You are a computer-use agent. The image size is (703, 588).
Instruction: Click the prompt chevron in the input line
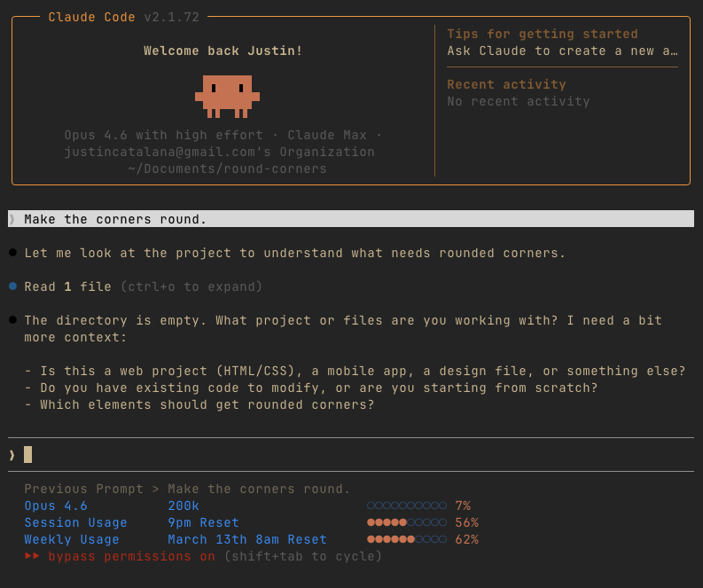click(x=12, y=455)
